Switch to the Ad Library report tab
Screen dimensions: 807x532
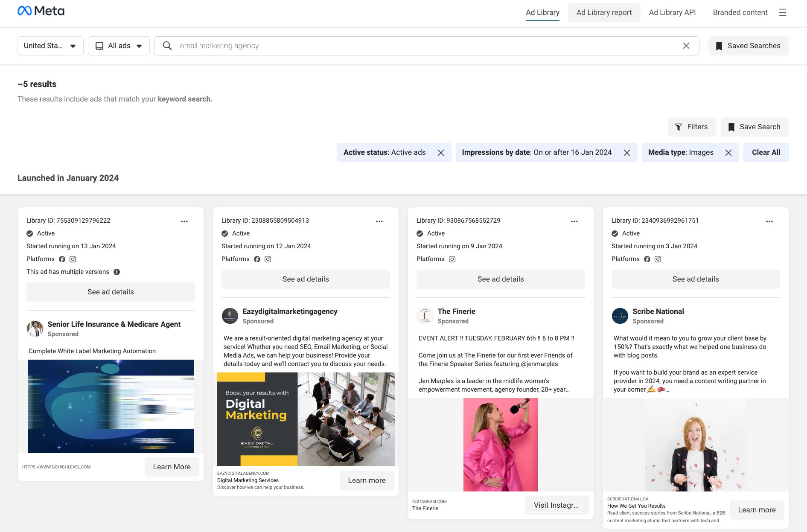click(604, 12)
